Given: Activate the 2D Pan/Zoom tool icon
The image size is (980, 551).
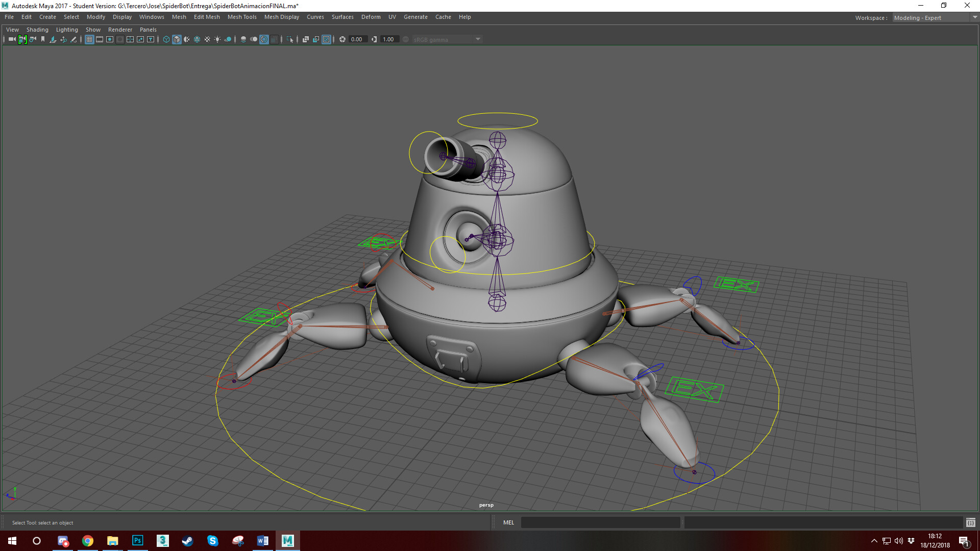Looking at the screenshot, I should 63,39.
